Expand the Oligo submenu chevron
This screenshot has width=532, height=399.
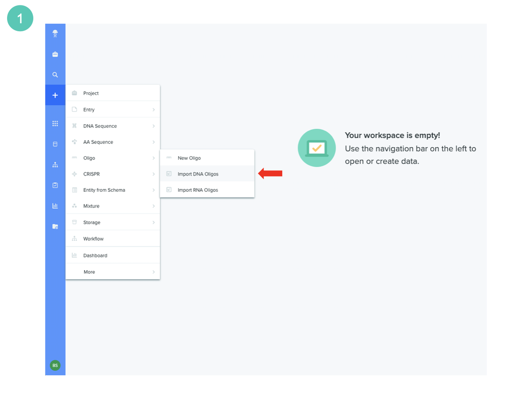tap(153, 158)
